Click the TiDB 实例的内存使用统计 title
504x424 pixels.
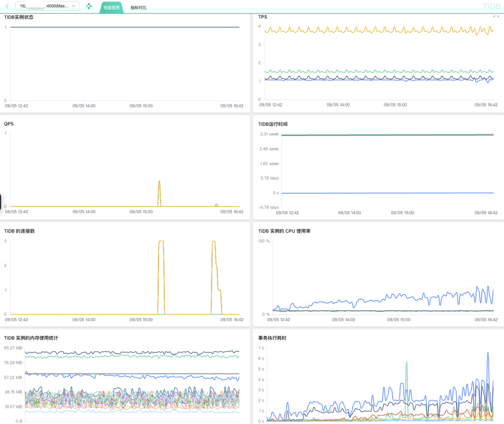[31, 338]
